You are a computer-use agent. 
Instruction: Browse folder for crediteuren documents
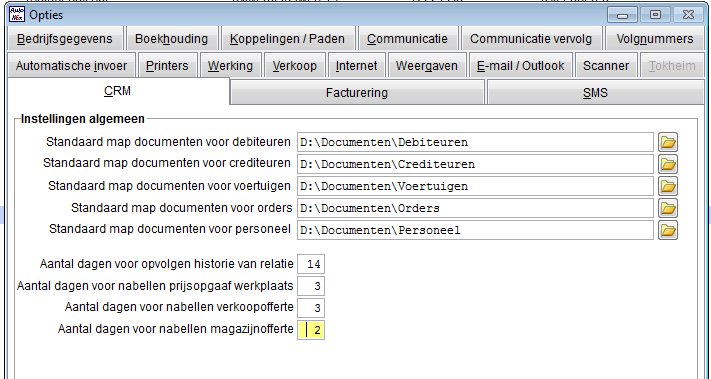(667, 164)
